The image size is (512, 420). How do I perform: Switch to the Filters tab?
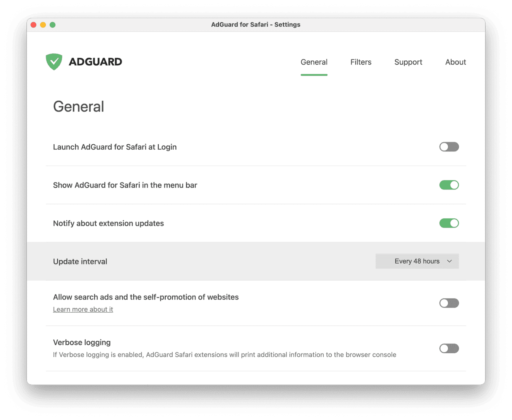pos(361,62)
